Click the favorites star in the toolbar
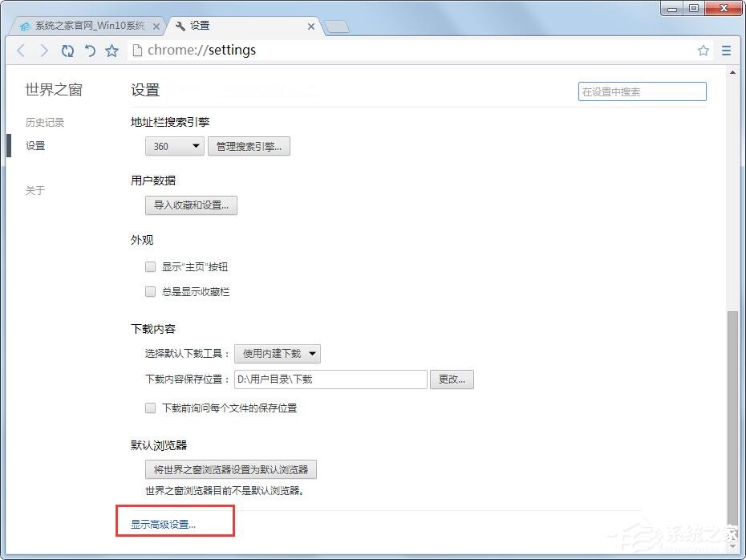Image resolution: width=746 pixels, height=560 pixels. (x=111, y=50)
